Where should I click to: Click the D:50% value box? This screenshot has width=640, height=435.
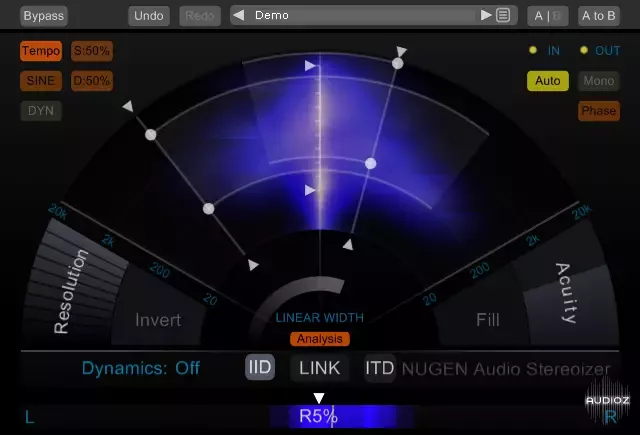coord(91,81)
